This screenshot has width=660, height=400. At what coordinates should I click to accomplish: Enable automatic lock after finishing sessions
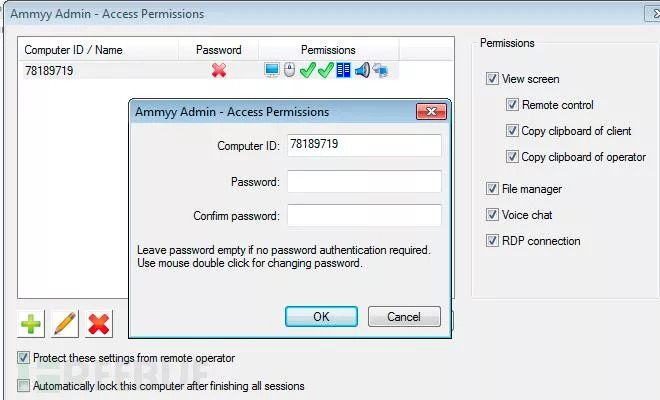point(24,385)
